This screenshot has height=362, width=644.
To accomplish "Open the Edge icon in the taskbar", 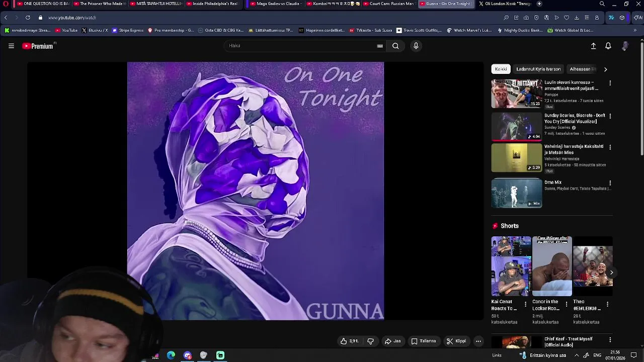I will [x=171, y=355].
